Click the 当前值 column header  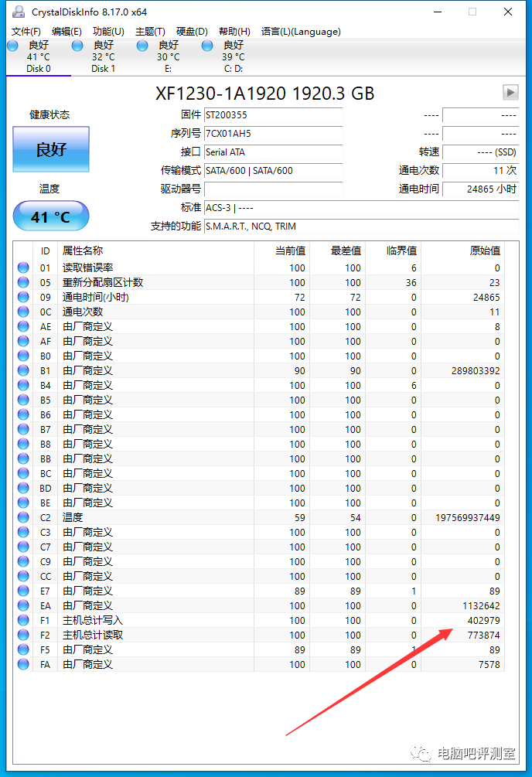point(290,250)
